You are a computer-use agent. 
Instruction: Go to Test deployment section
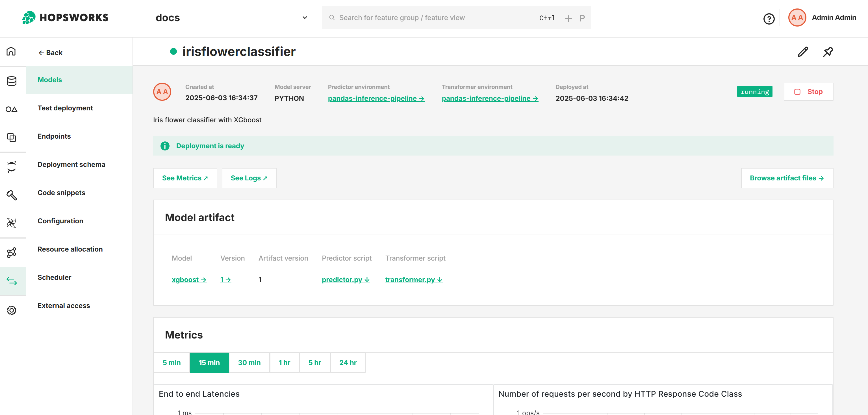click(65, 108)
